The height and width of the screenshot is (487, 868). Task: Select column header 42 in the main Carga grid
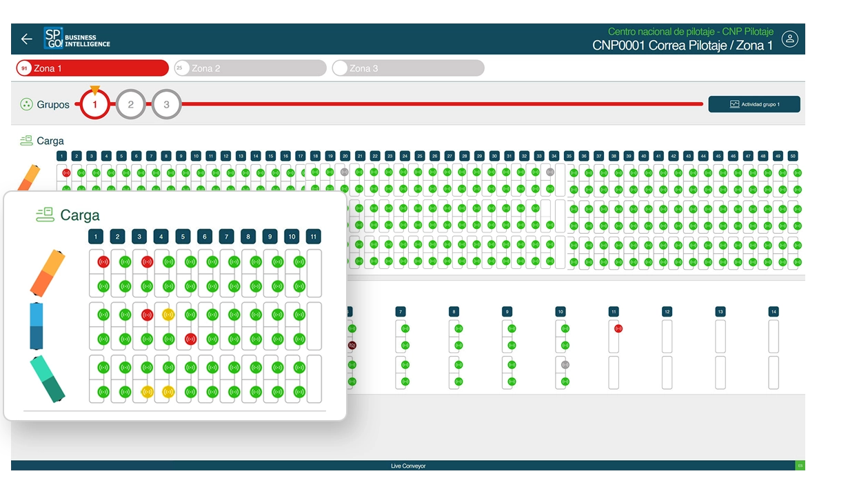coord(674,156)
